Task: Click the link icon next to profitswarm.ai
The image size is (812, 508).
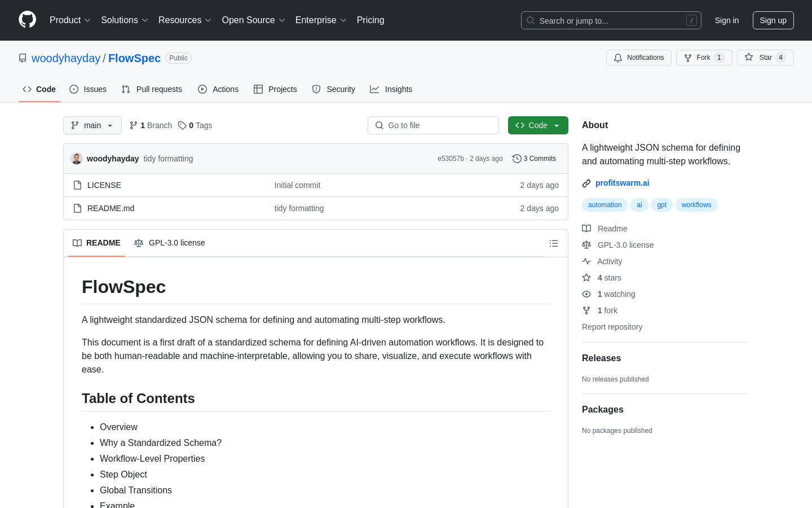Action: (x=586, y=183)
